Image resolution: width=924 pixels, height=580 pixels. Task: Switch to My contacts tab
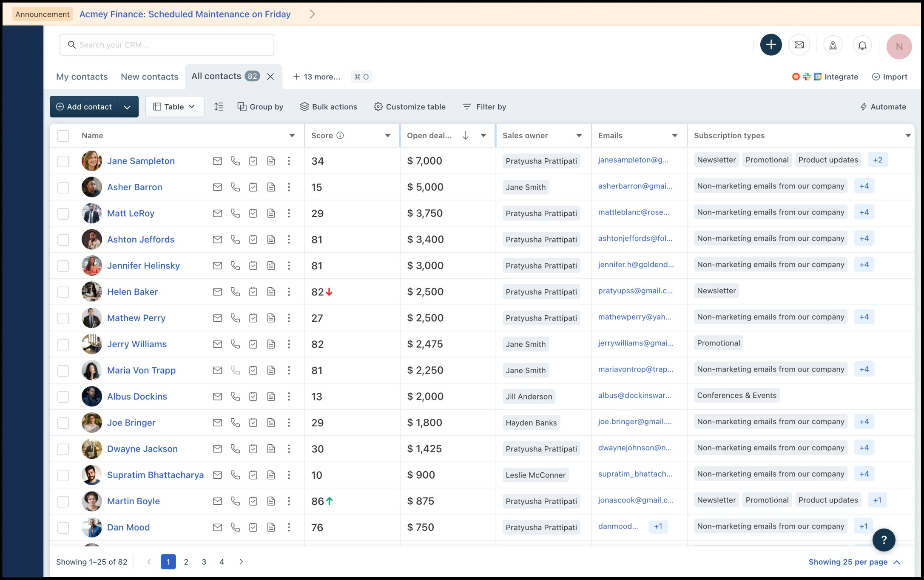[x=82, y=77]
